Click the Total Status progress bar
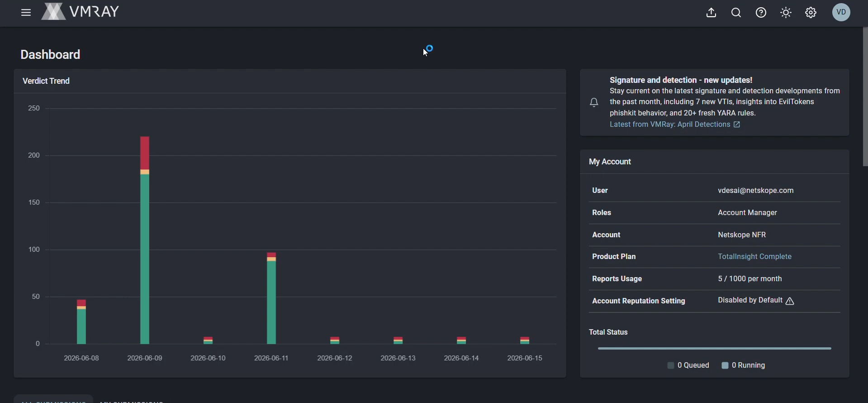Viewport: 868px width, 403px height. click(x=715, y=349)
